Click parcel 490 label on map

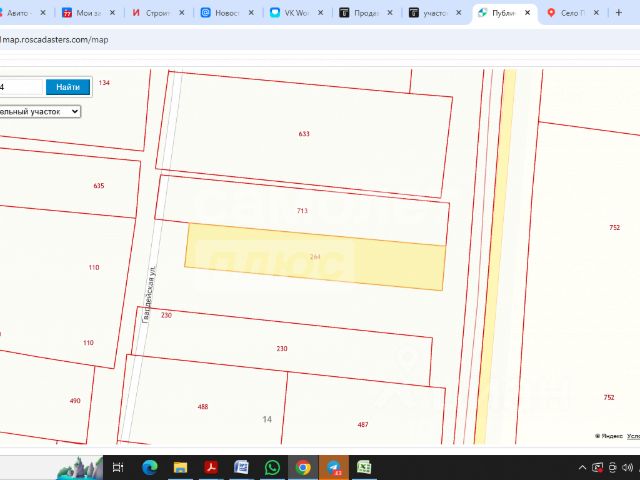click(x=75, y=401)
